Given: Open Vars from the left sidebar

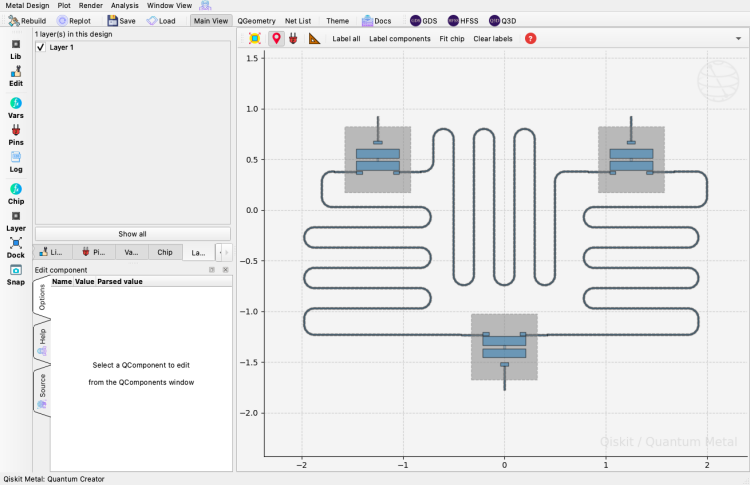Looking at the screenshot, I should [16, 108].
